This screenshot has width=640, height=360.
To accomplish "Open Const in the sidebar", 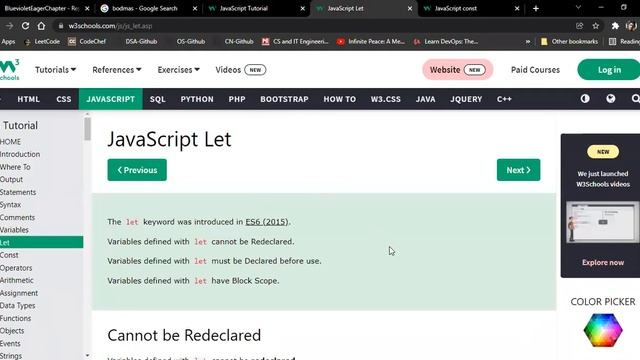I will pyautogui.click(x=9, y=255).
